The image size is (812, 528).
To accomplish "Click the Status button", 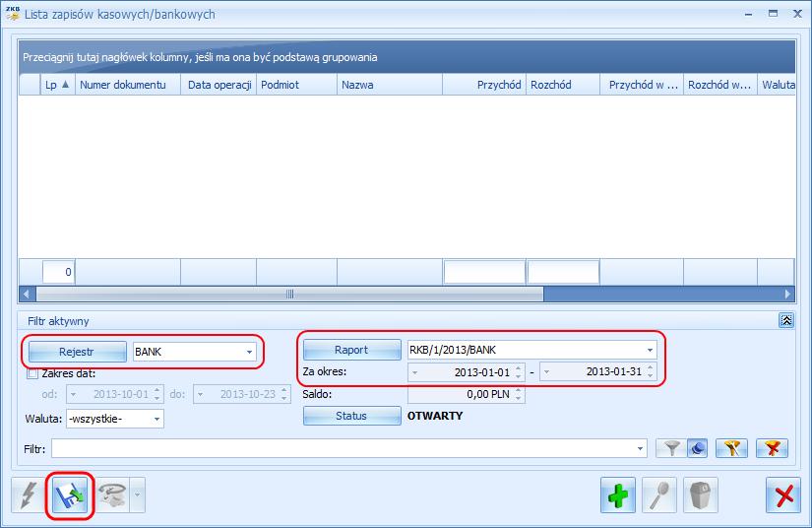I will pyautogui.click(x=351, y=416).
